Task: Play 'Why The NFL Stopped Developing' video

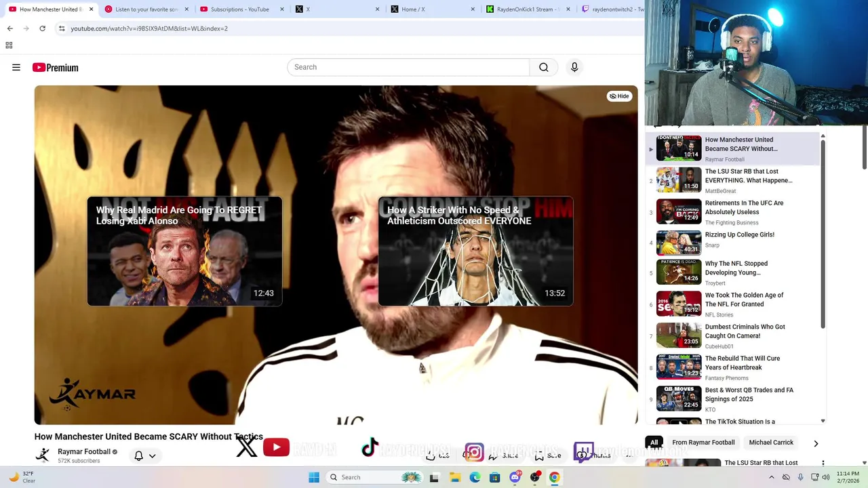Action: pos(732,272)
